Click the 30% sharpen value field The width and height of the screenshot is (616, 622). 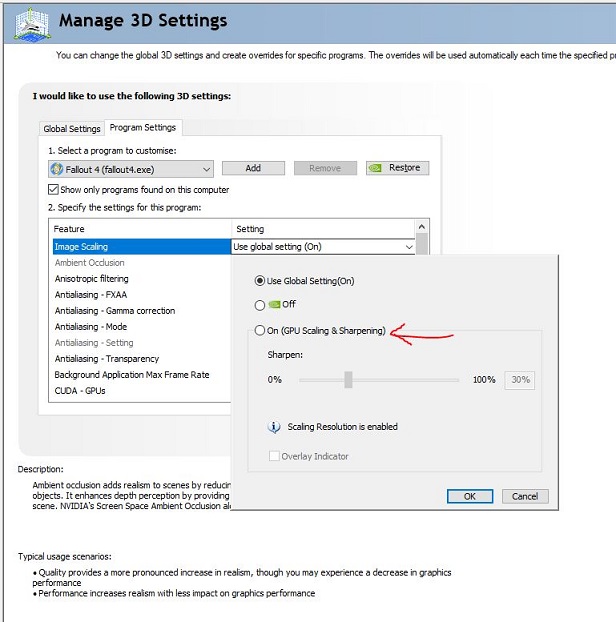tap(520, 380)
